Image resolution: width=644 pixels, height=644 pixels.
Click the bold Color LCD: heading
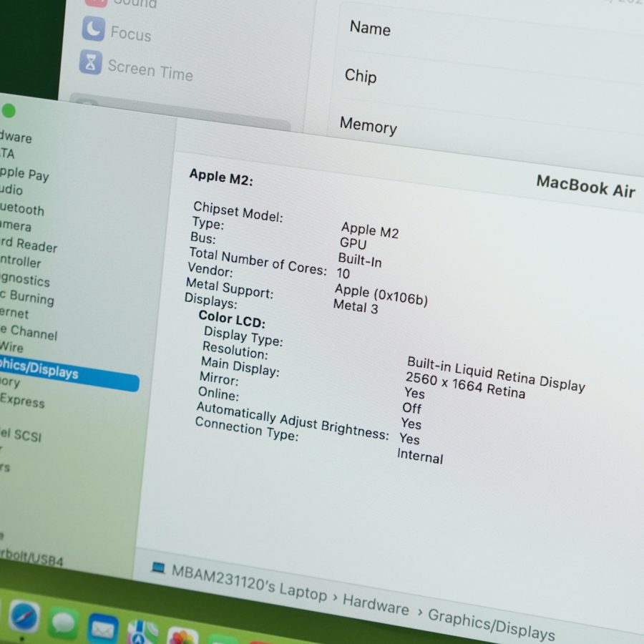tap(232, 319)
